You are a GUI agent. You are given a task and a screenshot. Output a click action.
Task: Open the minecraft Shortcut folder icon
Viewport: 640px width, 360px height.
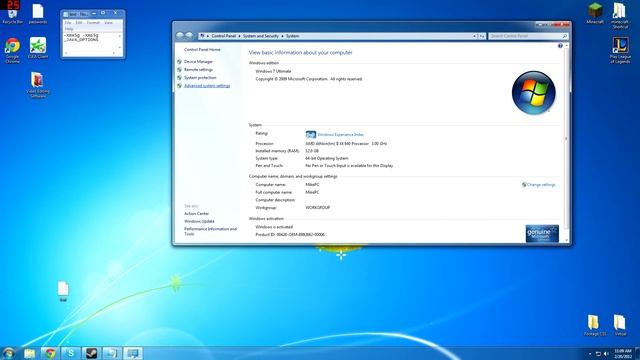tap(620, 15)
